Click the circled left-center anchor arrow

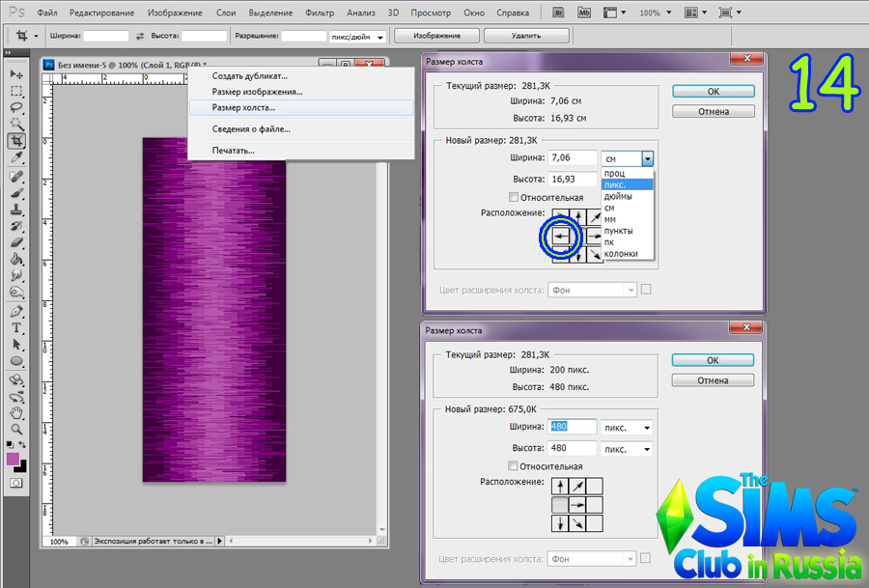[x=560, y=236]
